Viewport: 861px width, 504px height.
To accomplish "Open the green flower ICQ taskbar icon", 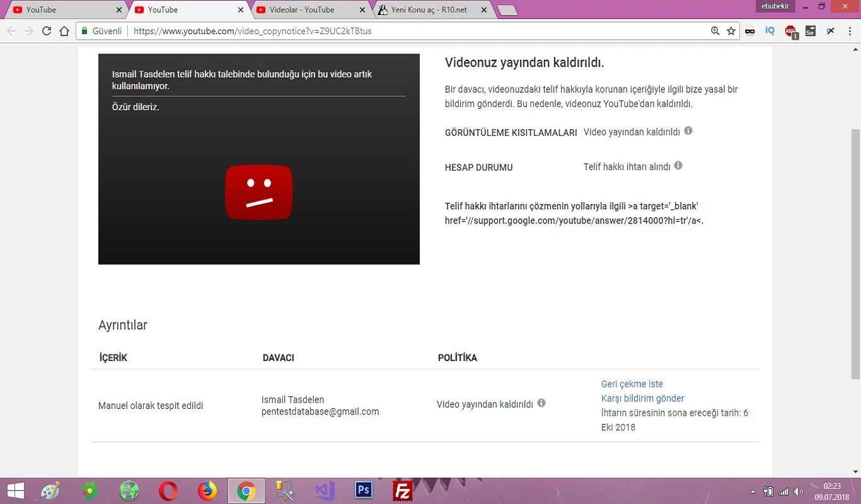I will [90, 491].
